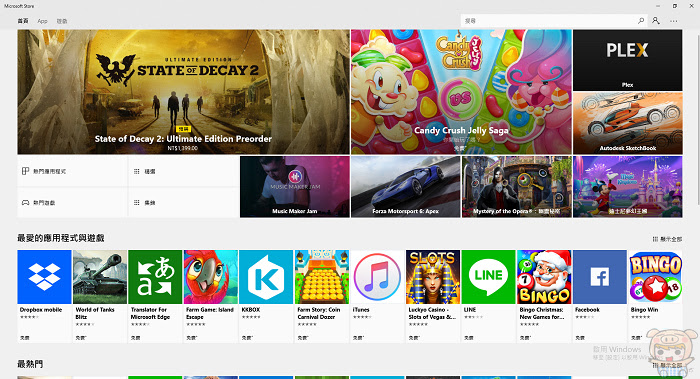The height and width of the screenshot is (379, 700).
Task: Select the Facebook app tile
Action: 600,296
